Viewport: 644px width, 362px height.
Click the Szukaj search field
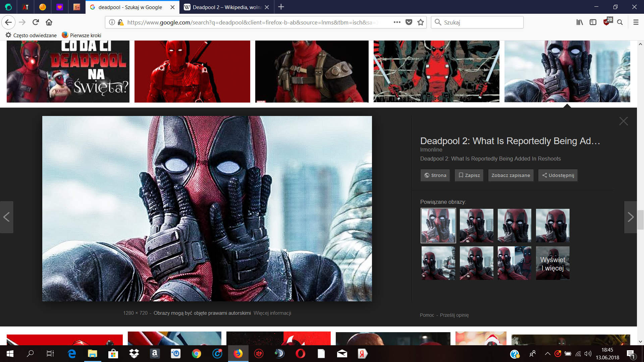pyautogui.click(x=477, y=22)
